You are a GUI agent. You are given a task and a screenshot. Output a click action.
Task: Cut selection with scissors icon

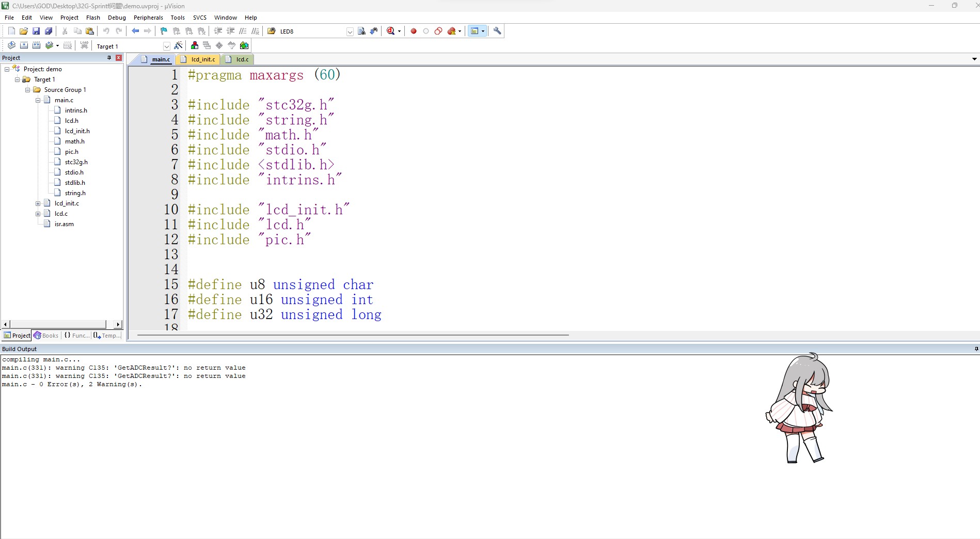click(65, 31)
